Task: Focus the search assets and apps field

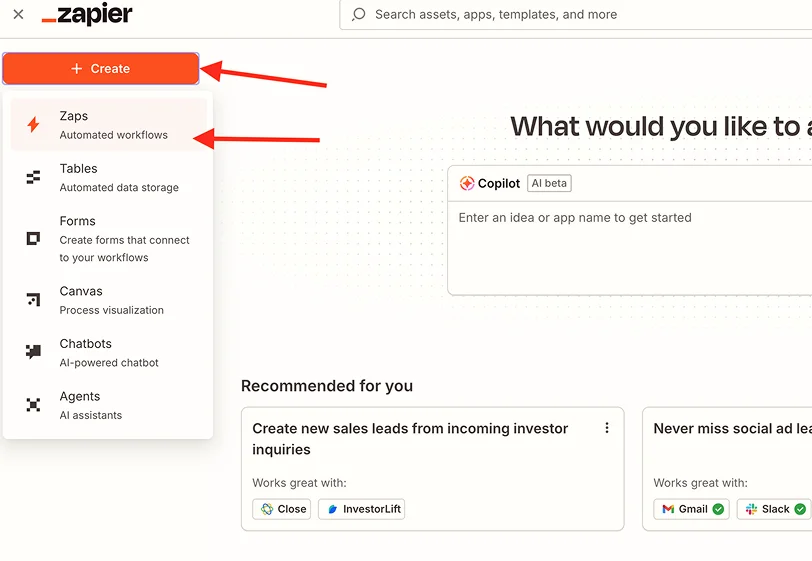Action: click(575, 15)
